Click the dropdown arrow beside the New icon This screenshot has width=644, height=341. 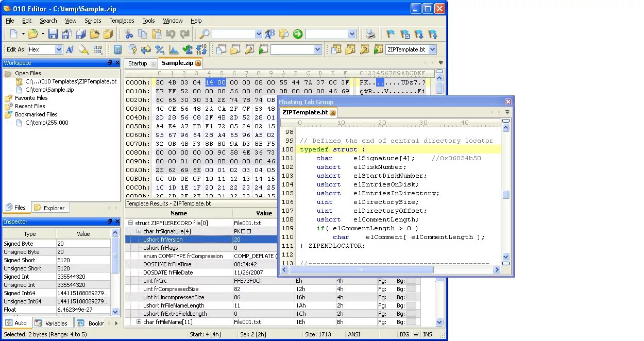click(x=23, y=35)
